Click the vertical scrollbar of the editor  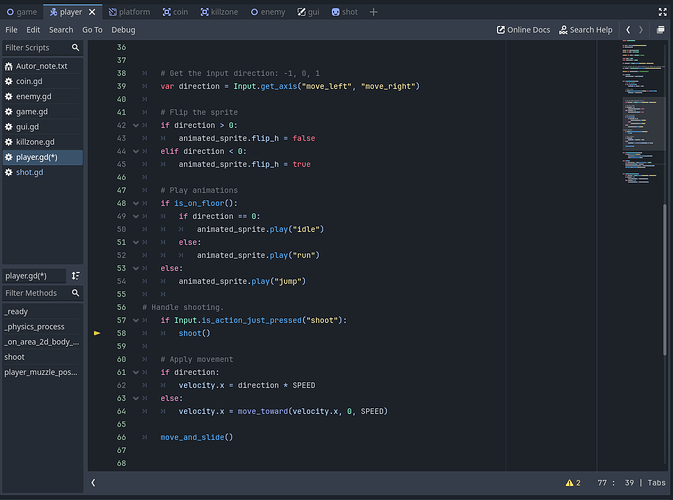pos(665,279)
